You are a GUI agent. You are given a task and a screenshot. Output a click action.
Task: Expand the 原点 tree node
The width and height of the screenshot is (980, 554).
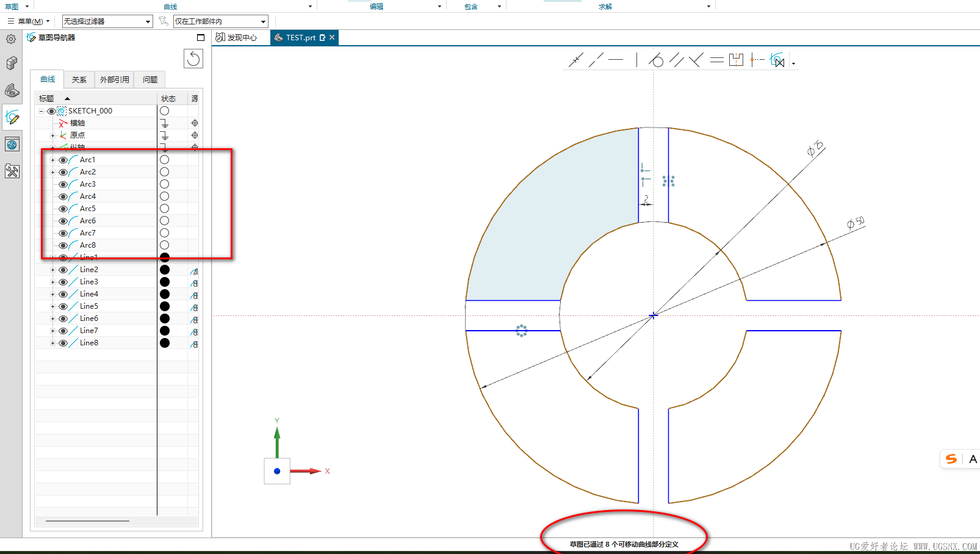point(52,135)
